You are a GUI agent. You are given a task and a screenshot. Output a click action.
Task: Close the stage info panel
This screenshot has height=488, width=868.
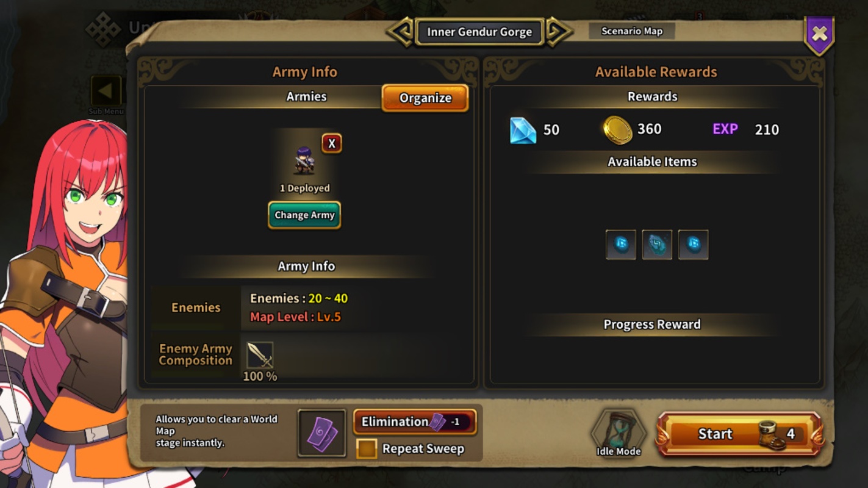pos(819,35)
